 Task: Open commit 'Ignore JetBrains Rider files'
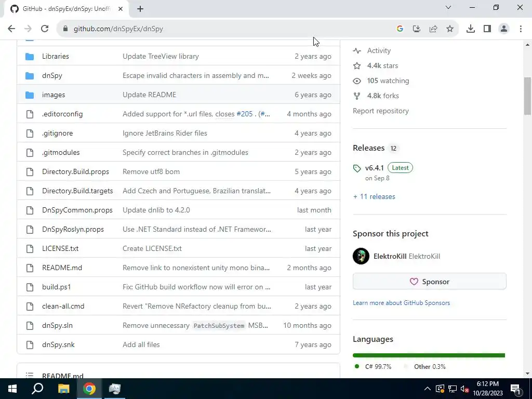click(x=165, y=133)
